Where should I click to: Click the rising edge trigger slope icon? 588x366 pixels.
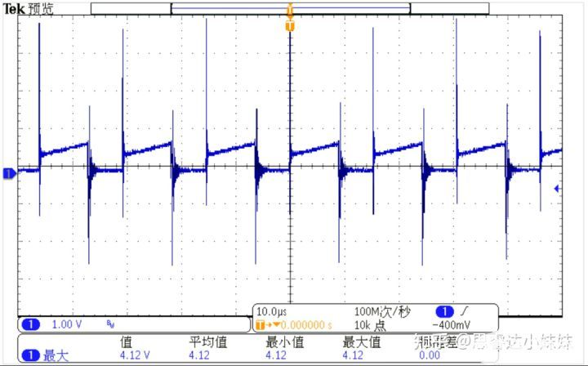coord(465,311)
